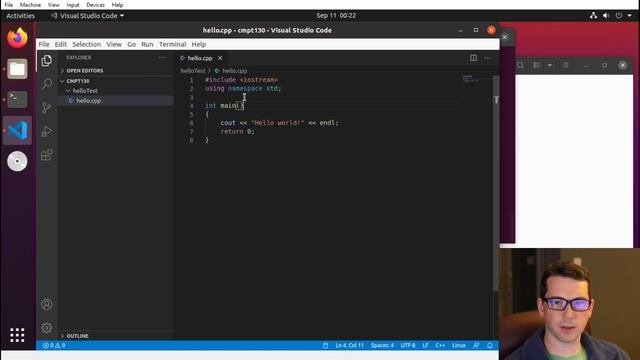Open hamburger menu in background window
Screen dimensions: 640x360
point(566,65)
